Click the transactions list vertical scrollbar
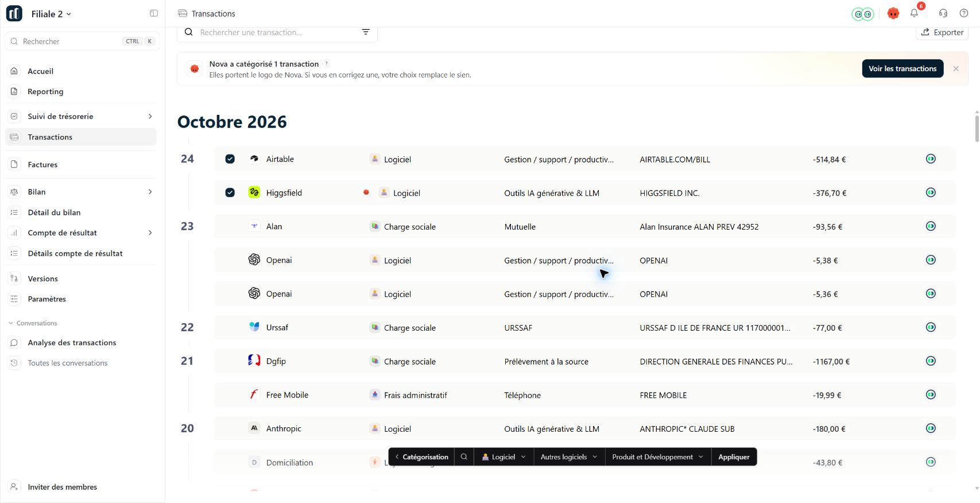This screenshot has height=503, width=980. click(977, 127)
